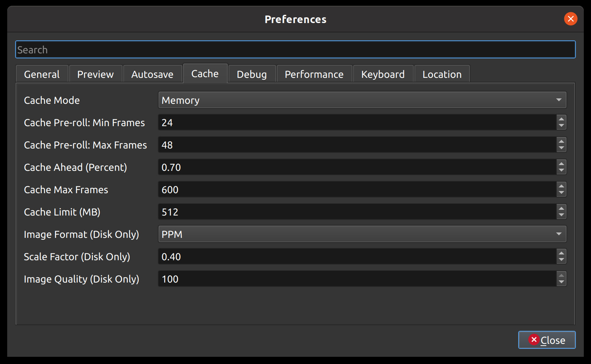This screenshot has width=591, height=364.
Task: Increase Cache Pre-roll Min Frames with up arrow
Action: click(561, 120)
